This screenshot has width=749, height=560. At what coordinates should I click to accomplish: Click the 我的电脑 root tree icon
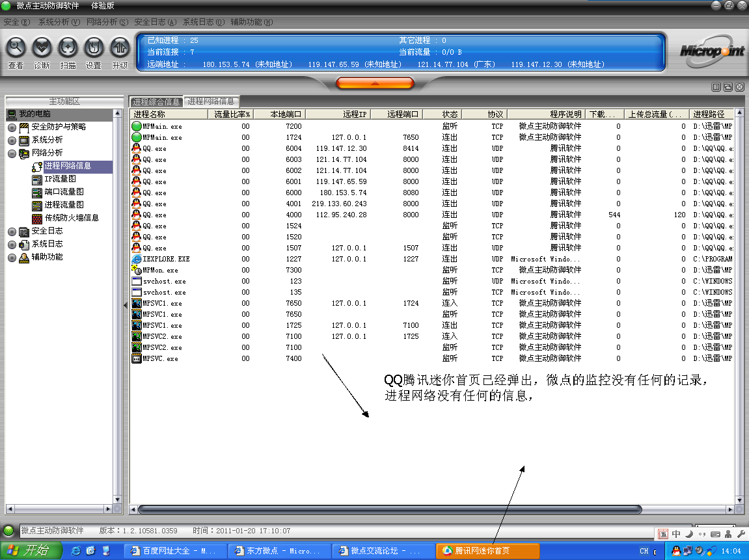point(12,114)
